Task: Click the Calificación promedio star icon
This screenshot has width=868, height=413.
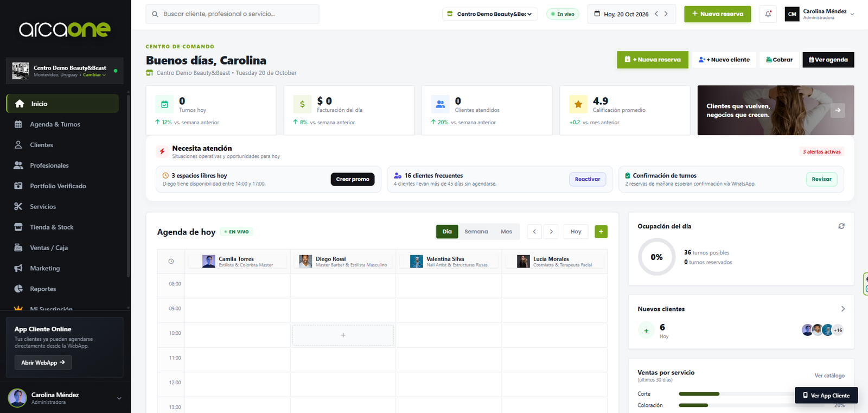Action: (578, 104)
